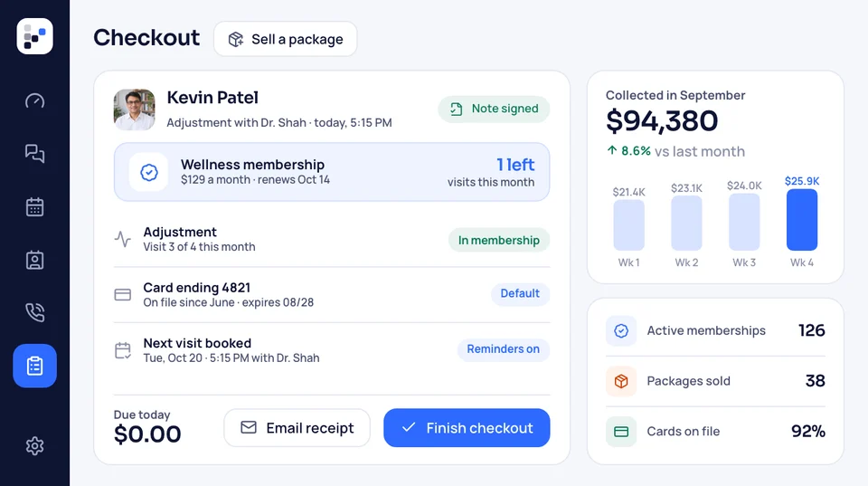The width and height of the screenshot is (868, 486).
Task: Click the calendar icon beside Next visit booked
Action: pos(123,350)
